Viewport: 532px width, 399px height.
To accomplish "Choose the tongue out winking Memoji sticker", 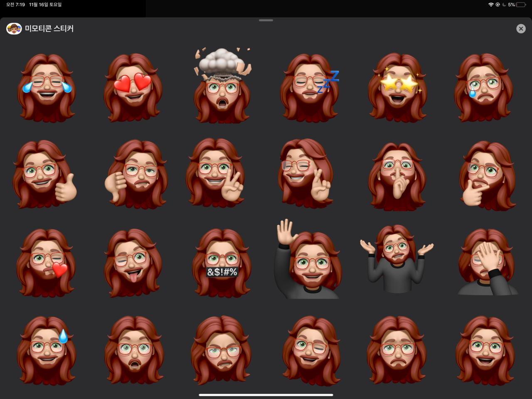I will pos(133,263).
